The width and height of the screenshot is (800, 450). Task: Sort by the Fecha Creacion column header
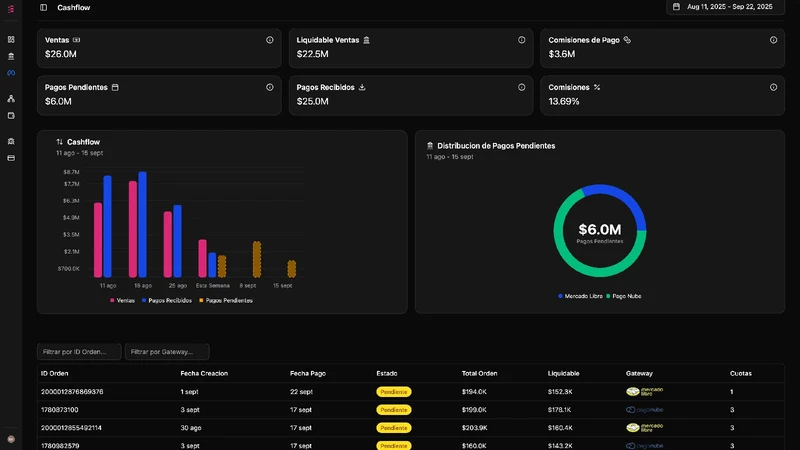point(204,373)
